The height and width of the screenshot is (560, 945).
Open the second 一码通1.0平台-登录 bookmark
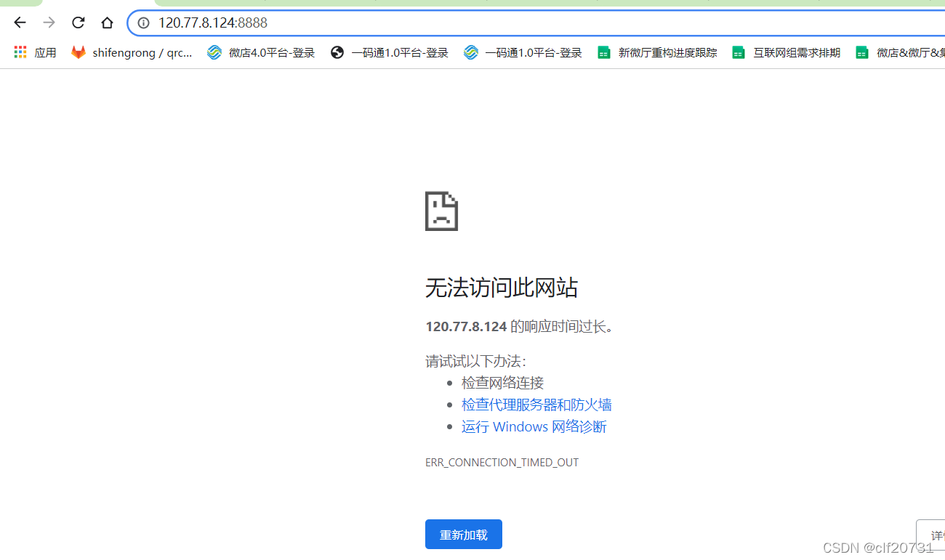point(523,52)
